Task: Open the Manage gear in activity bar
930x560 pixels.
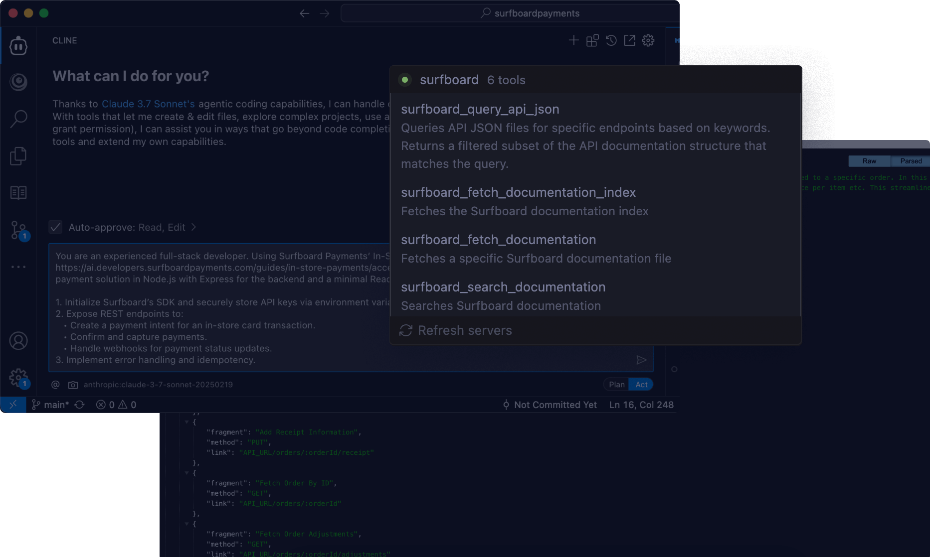Action: 19,378
